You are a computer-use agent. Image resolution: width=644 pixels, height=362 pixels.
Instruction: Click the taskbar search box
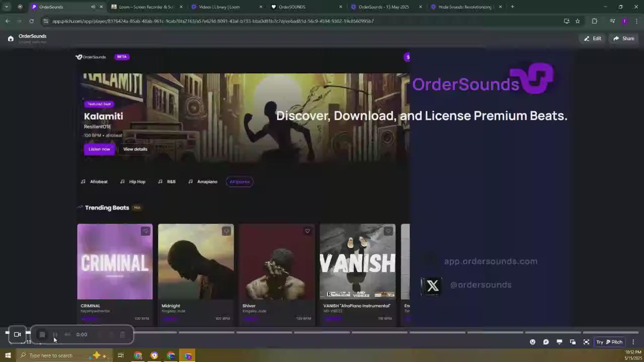(x=63, y=355)
